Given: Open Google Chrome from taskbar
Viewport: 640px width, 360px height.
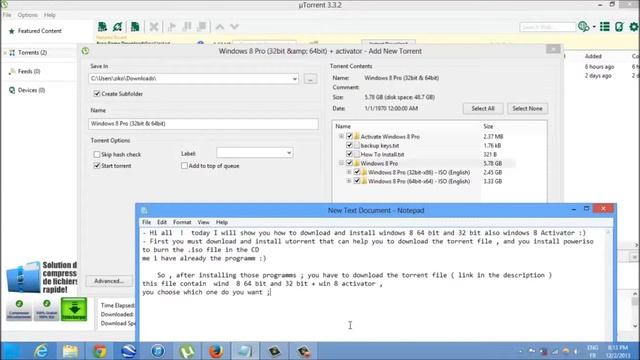Looking at the screenshot, I should (100, 351).
